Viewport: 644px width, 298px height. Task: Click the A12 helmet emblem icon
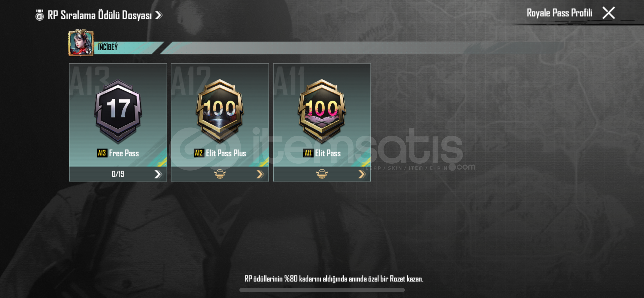click(220, 174)
